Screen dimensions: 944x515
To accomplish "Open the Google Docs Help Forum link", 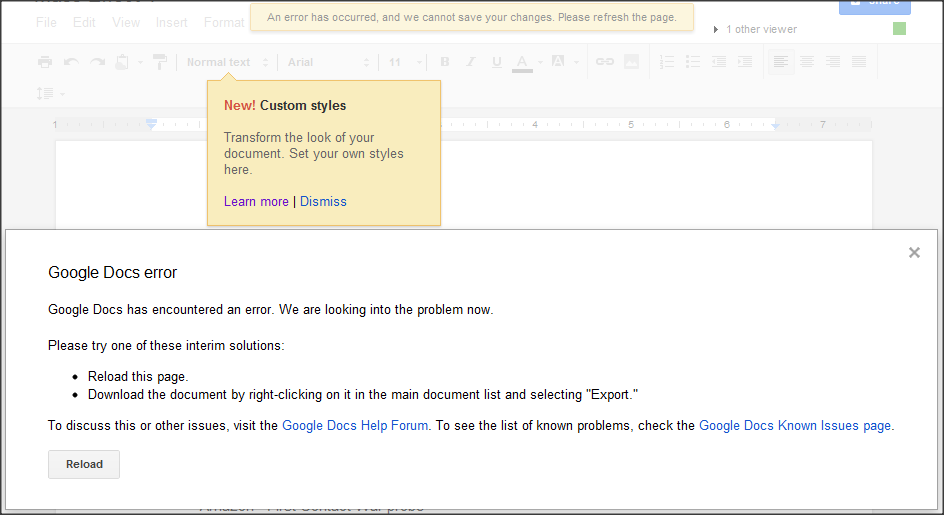I will 355,426.
